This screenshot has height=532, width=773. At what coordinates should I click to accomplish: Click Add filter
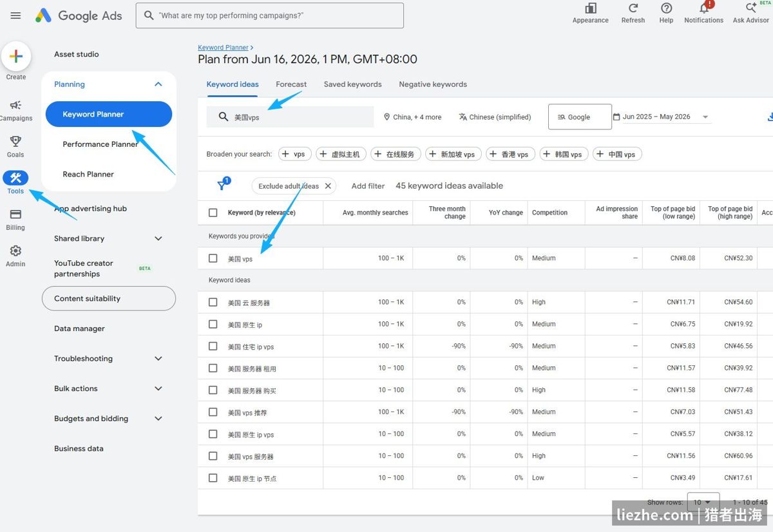pos(368,186)
